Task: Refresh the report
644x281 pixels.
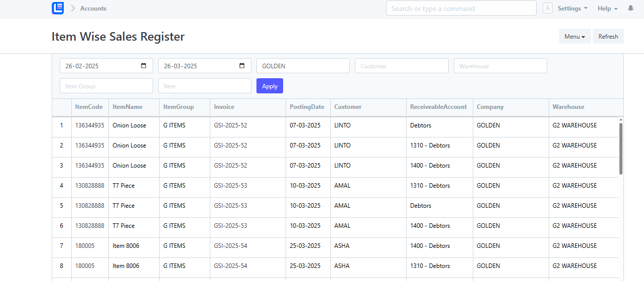Action: [x=608, y=36]
